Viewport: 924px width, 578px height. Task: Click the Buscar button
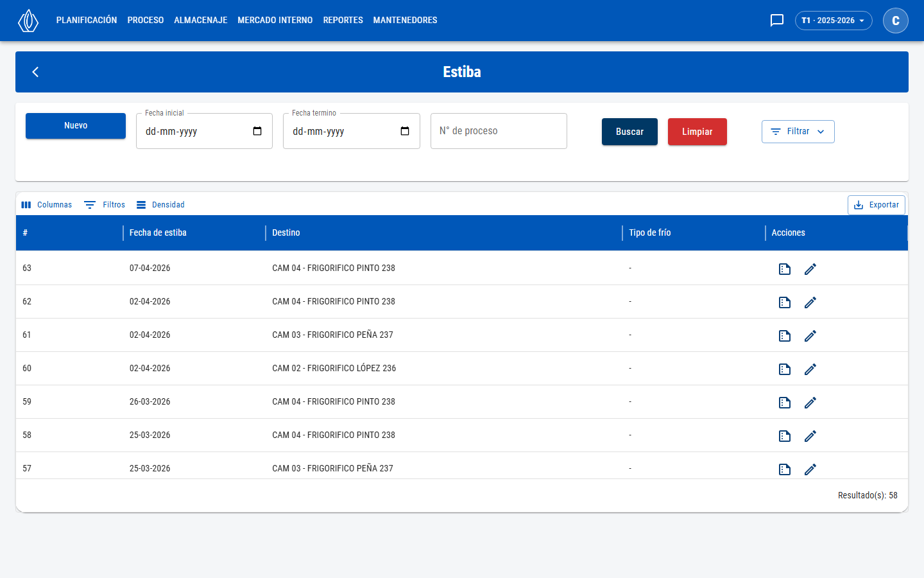(x=629, y=132)
